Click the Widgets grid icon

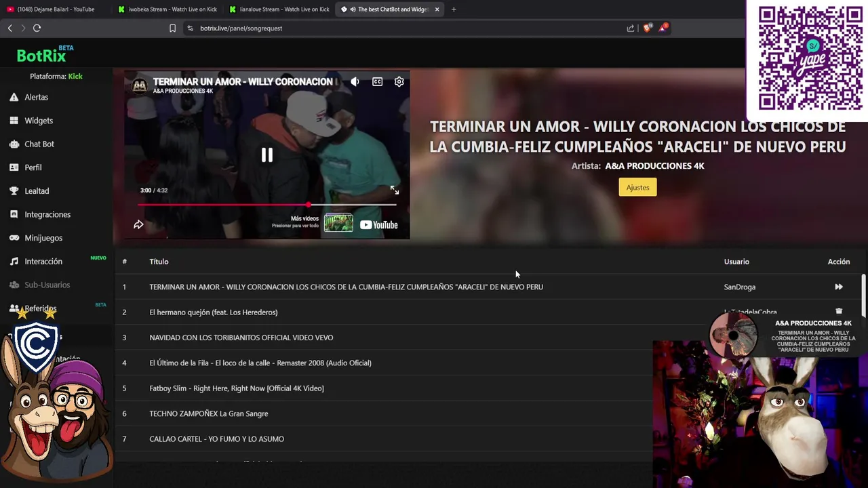coord(14,121)
